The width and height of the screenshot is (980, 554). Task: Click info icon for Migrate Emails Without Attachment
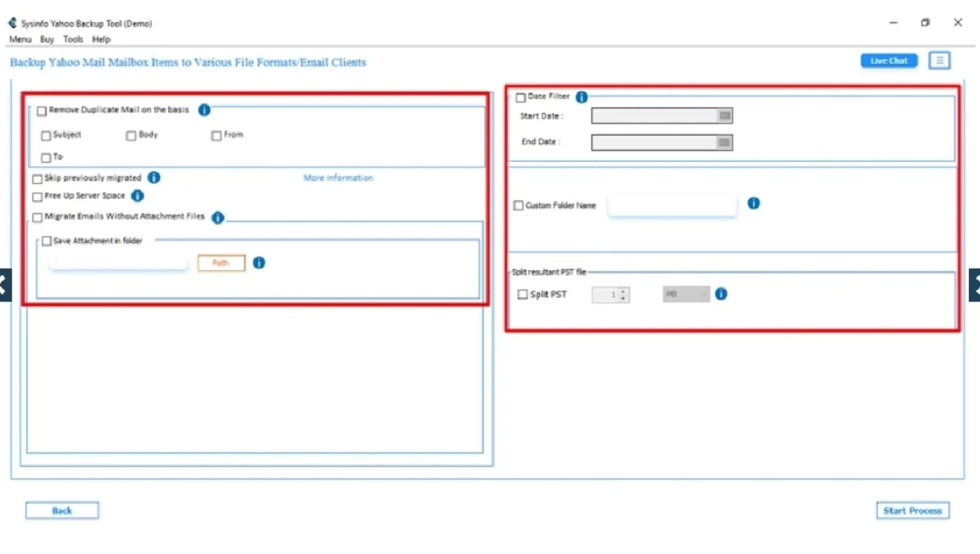217,217
